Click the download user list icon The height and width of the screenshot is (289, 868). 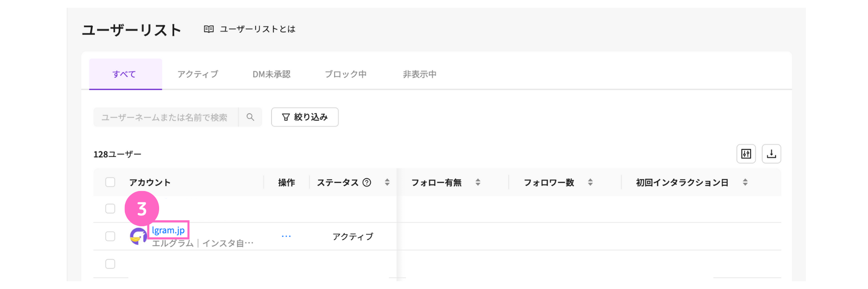pos(771,154)
